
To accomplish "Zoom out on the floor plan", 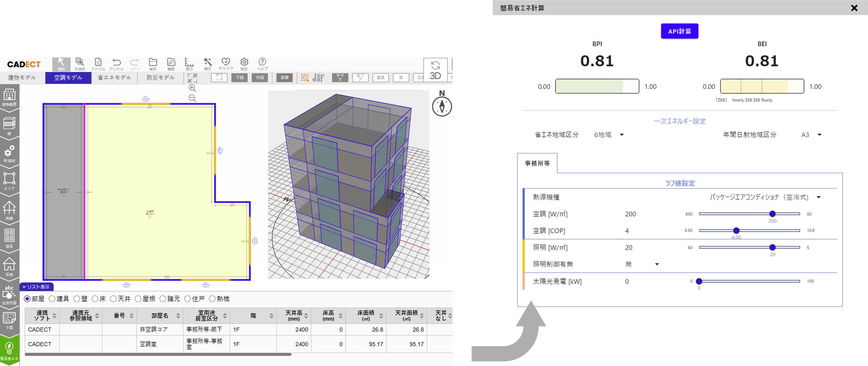I will point(192,98).
